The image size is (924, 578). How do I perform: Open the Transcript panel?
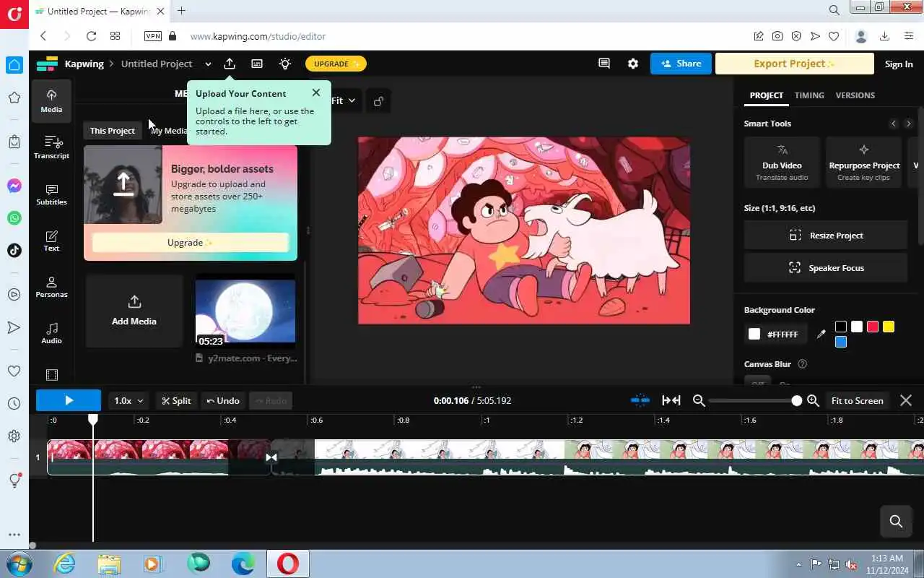pos(51,147)
